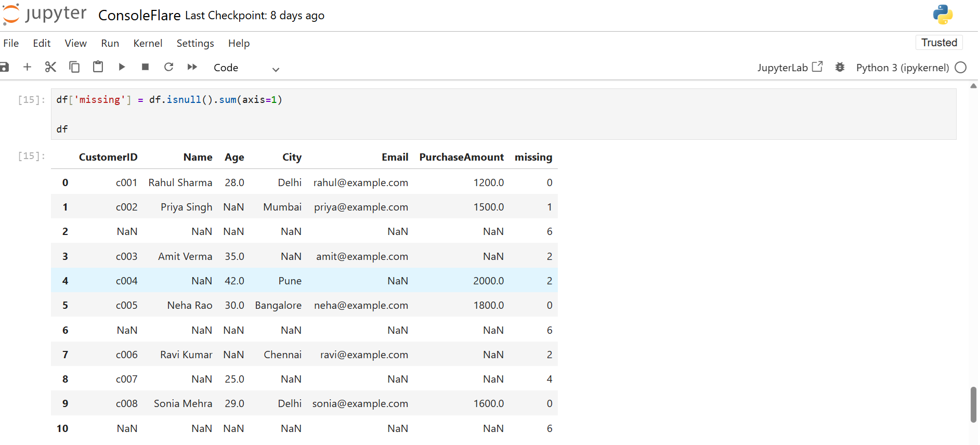Click the Pune city cell
The height and width of the screenshot is (445, 980).
click(290, 281)
